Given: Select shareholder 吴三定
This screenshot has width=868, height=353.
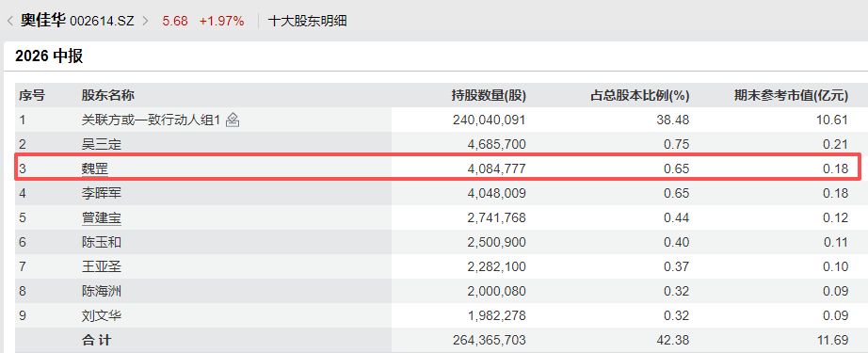Looking at the screenshot, I should (x=102, y=144).
